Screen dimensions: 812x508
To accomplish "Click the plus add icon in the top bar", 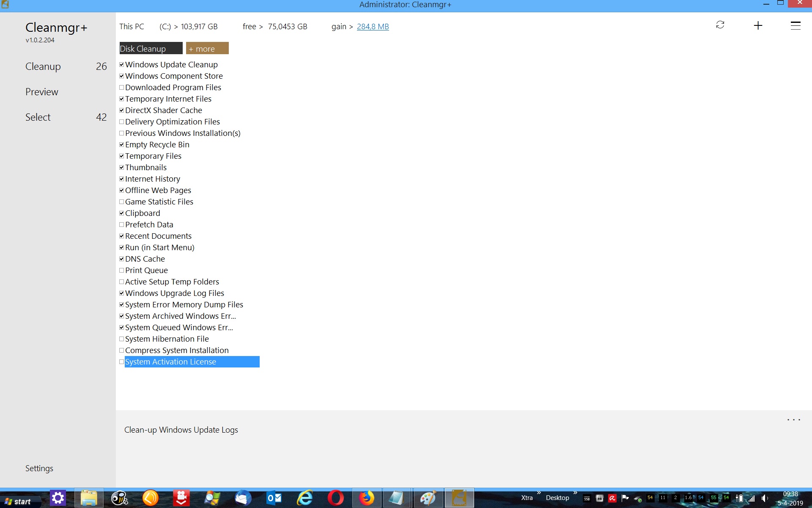I will (x=758, y=25).
